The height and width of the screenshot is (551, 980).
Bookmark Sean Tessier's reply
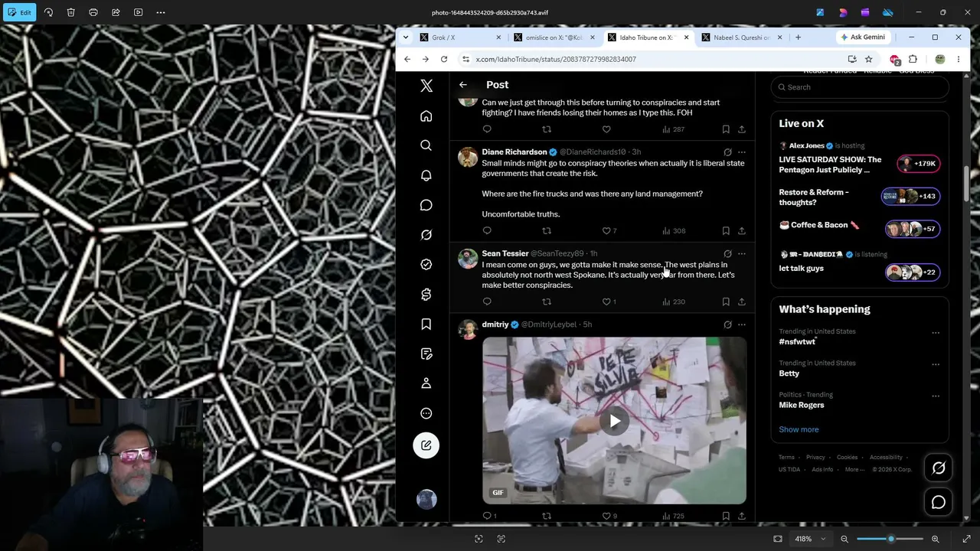(726, 302)
